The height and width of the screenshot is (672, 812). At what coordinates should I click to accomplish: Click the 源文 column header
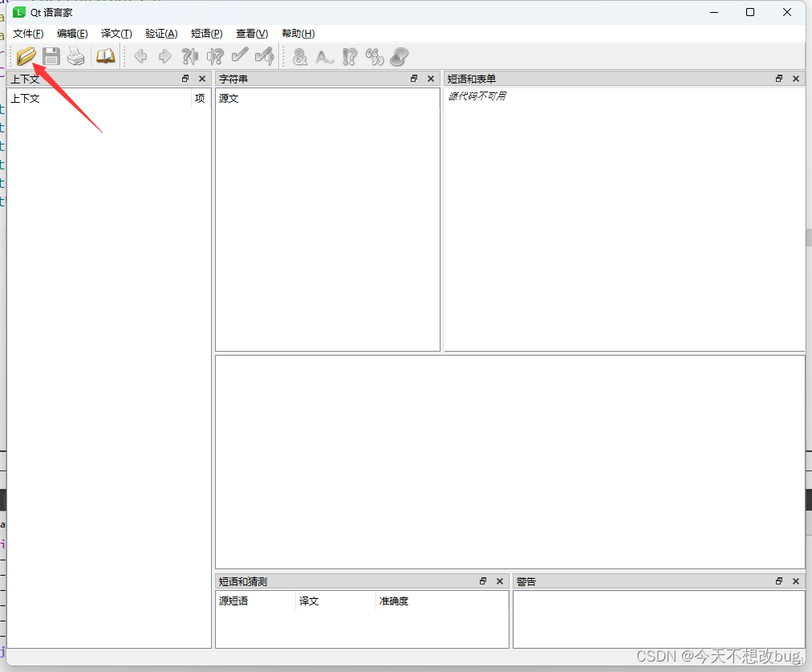pos(327,99)
